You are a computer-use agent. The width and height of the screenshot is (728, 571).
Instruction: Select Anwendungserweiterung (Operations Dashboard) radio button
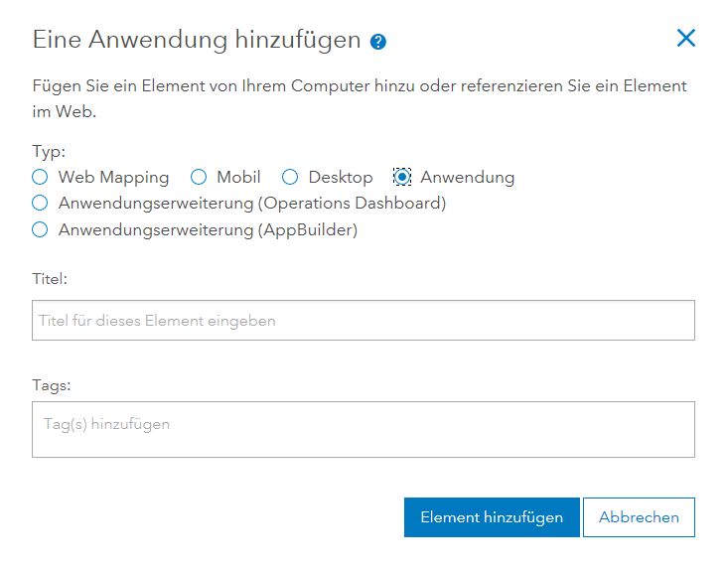(x=40, y=204)
